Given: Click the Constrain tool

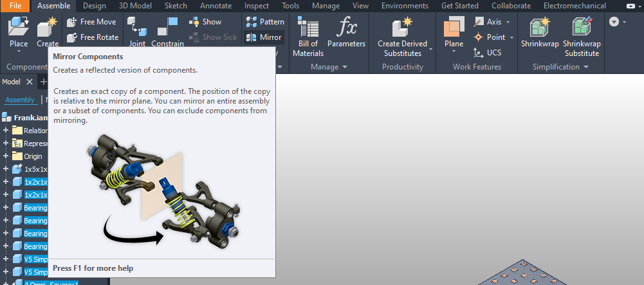Looking at the screenshot, I should (167, 32).
